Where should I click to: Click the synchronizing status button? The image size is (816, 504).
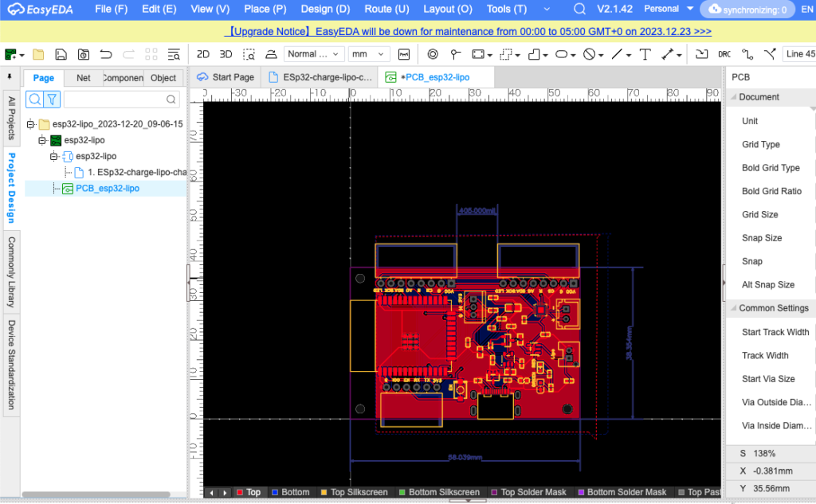(747, 10)
